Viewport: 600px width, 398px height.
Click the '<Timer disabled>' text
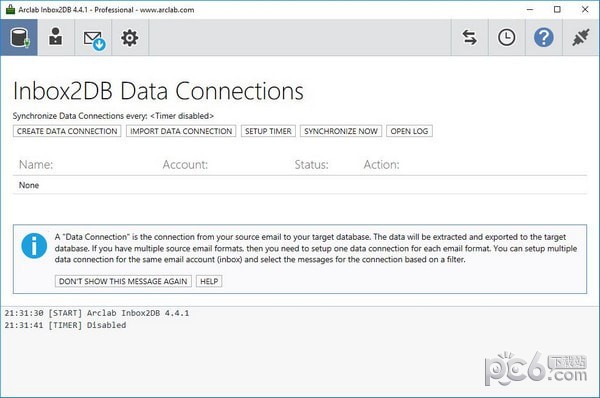(x=182, y=116)
